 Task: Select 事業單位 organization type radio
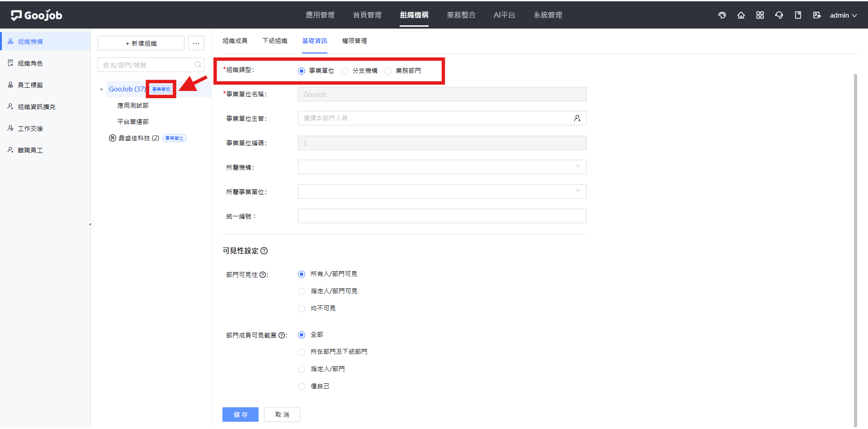pos(302,71)
